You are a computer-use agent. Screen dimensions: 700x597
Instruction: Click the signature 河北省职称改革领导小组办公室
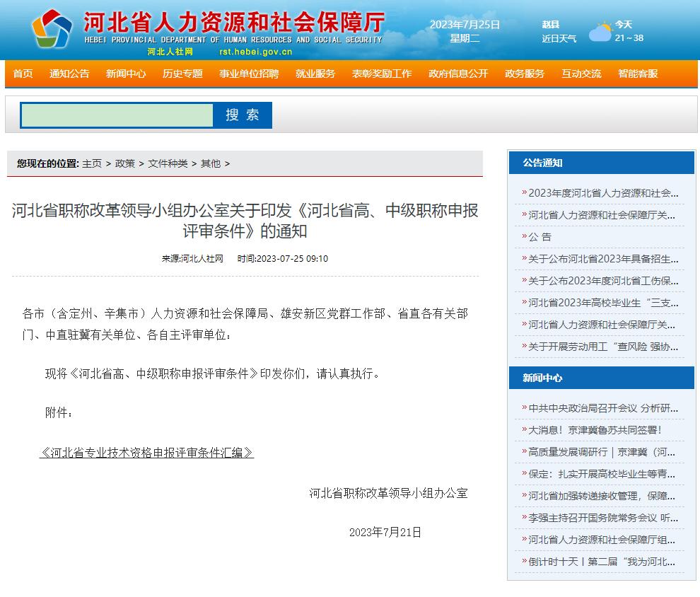coord(388,493)
